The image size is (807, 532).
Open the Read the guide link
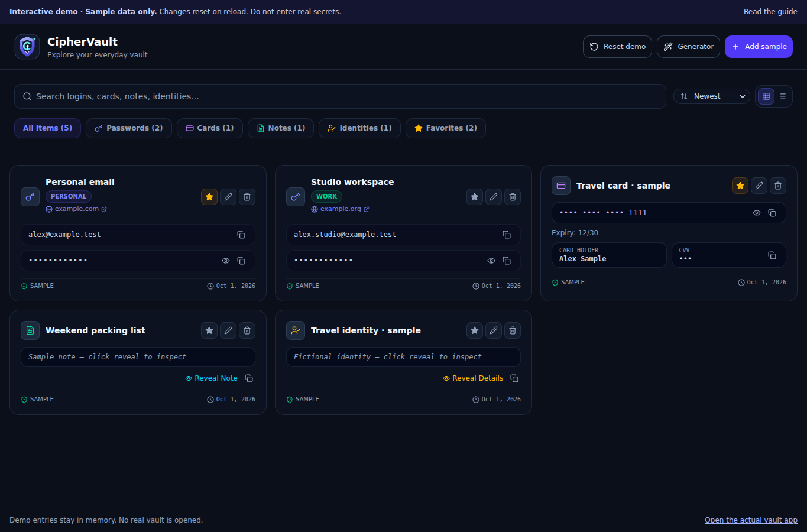(770, 12)
